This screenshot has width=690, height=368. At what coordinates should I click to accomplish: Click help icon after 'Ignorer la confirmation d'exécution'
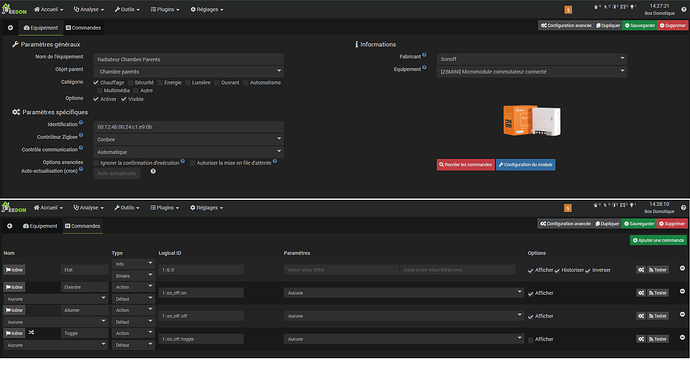tap(183, 161)
